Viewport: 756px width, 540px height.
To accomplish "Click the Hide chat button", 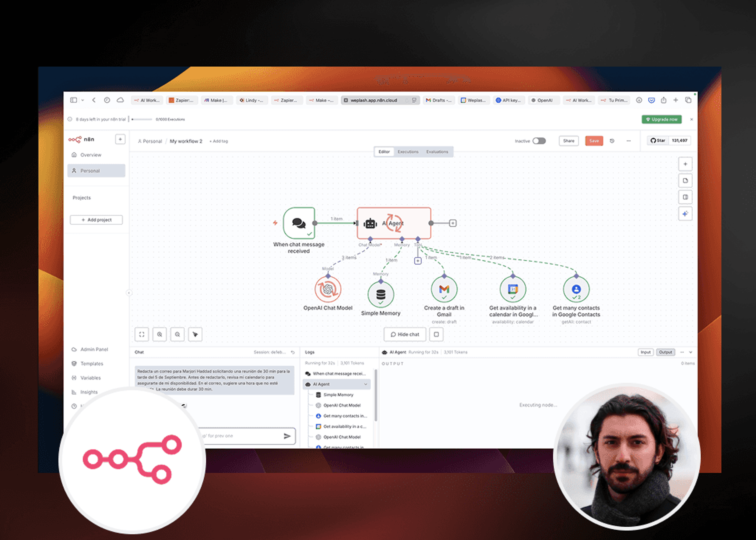I will coord(405,334).
